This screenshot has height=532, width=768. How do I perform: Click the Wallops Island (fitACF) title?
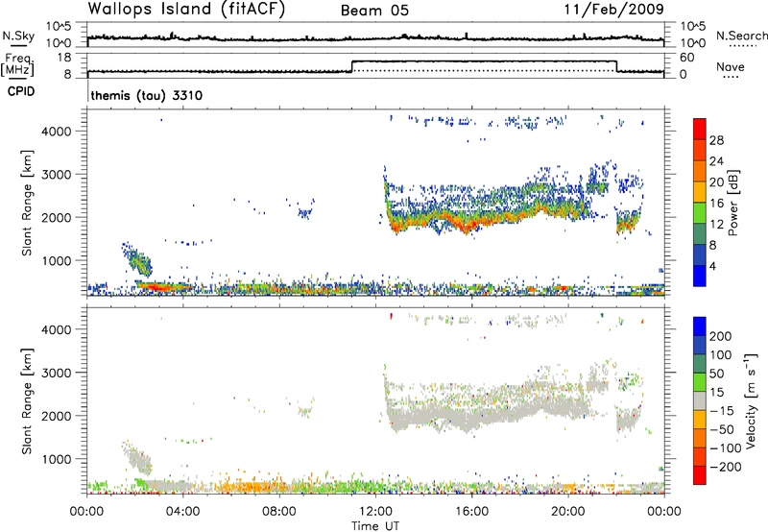[x=186, y=9]
